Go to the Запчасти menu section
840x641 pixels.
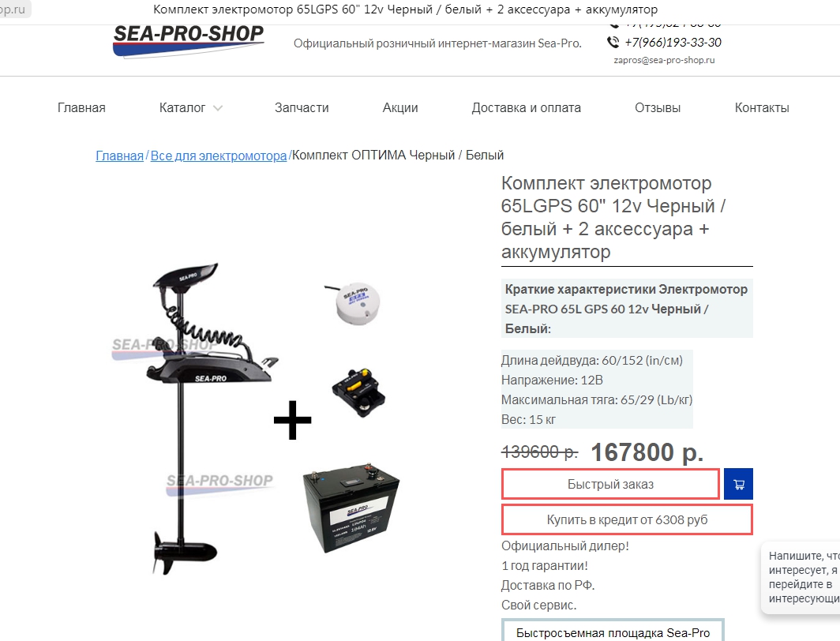point(302,107)
